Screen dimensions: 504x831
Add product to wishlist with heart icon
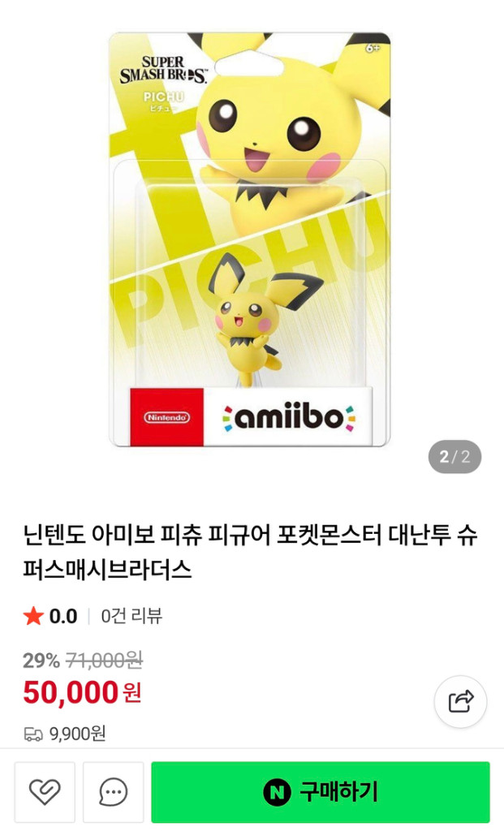45,792
